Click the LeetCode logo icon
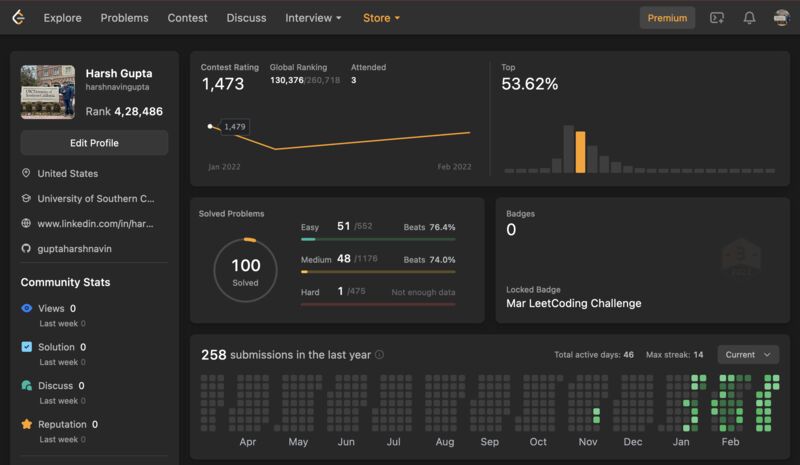Image resolution: width=800 pixels, height=465 pixels. coord(18,18)
